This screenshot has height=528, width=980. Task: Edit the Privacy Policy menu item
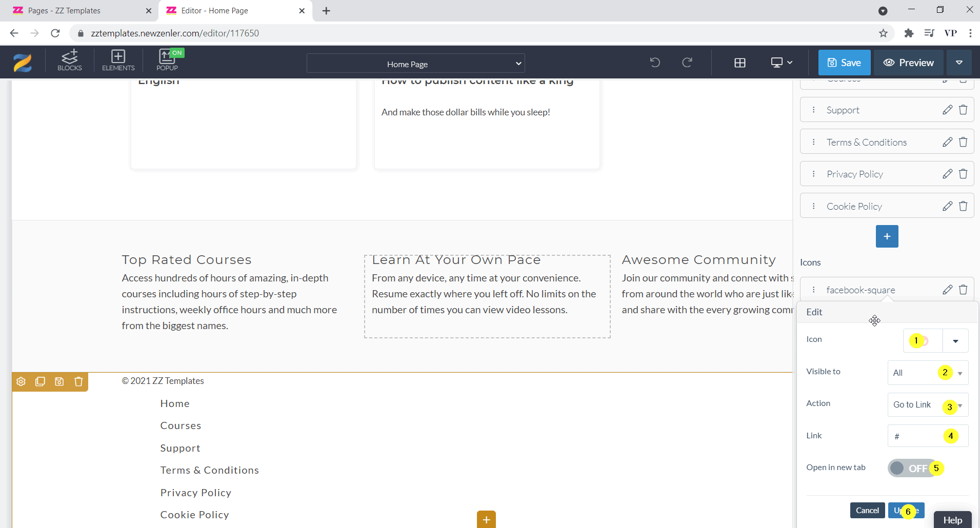click(947, 174)
